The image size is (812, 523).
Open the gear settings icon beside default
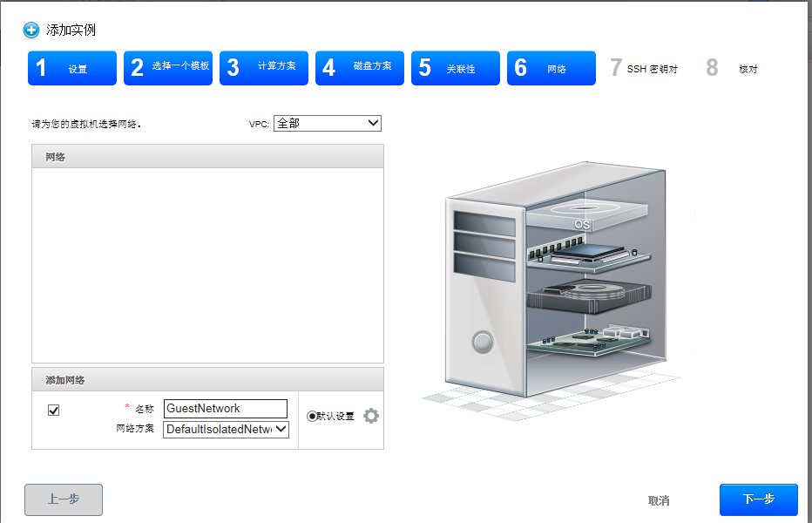pyautogui.click(x=371, y=416)
